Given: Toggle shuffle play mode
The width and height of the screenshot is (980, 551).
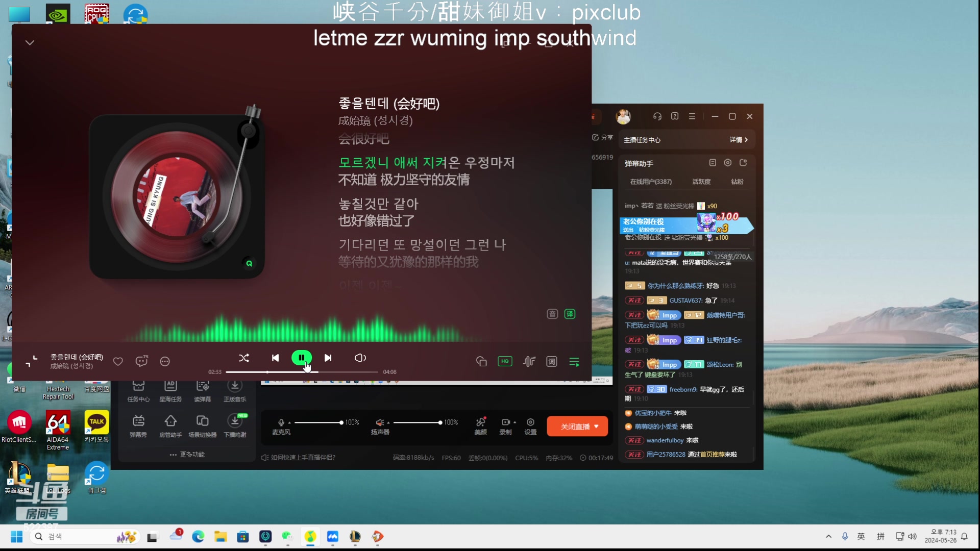Looking at the screenshot, I should [244, 358].
